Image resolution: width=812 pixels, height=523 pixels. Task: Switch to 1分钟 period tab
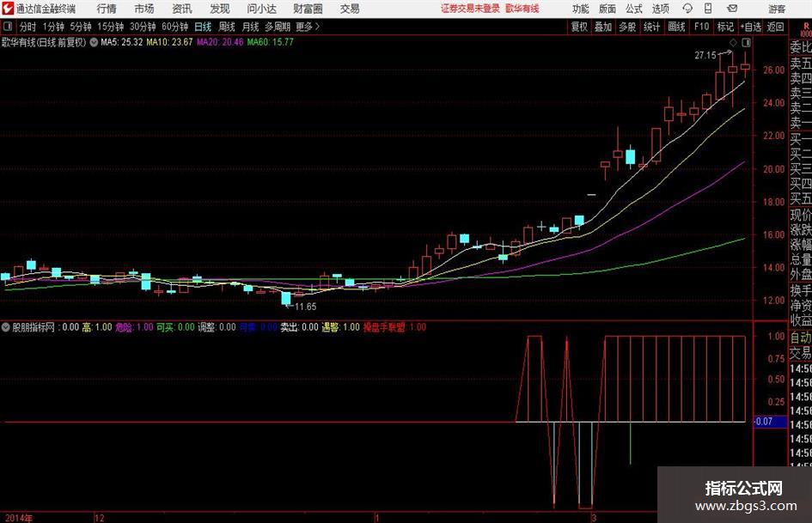click(52, 27)
